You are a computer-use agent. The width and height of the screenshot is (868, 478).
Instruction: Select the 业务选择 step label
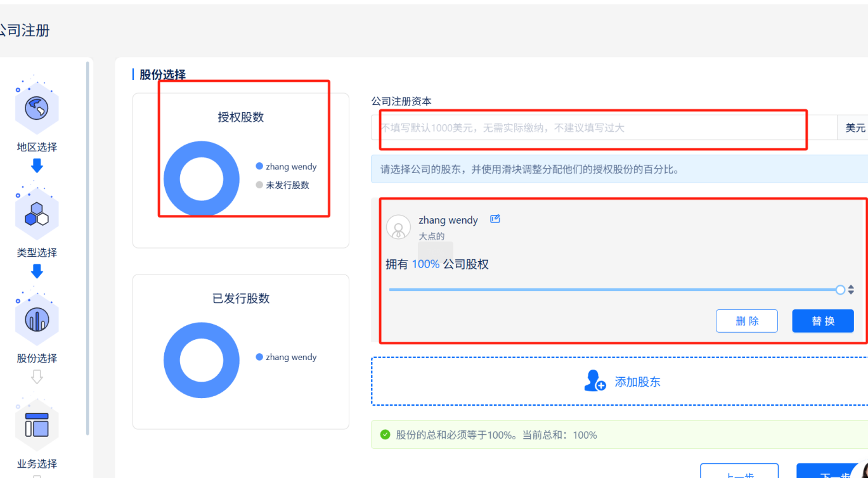coord(37,463)
